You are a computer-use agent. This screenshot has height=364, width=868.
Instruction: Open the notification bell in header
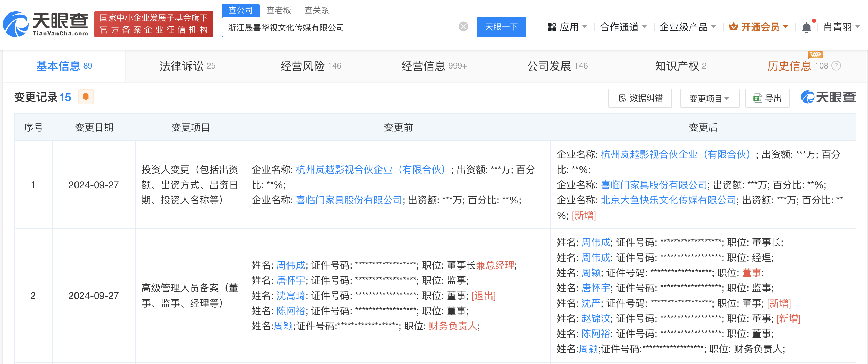tap(806, 27)
